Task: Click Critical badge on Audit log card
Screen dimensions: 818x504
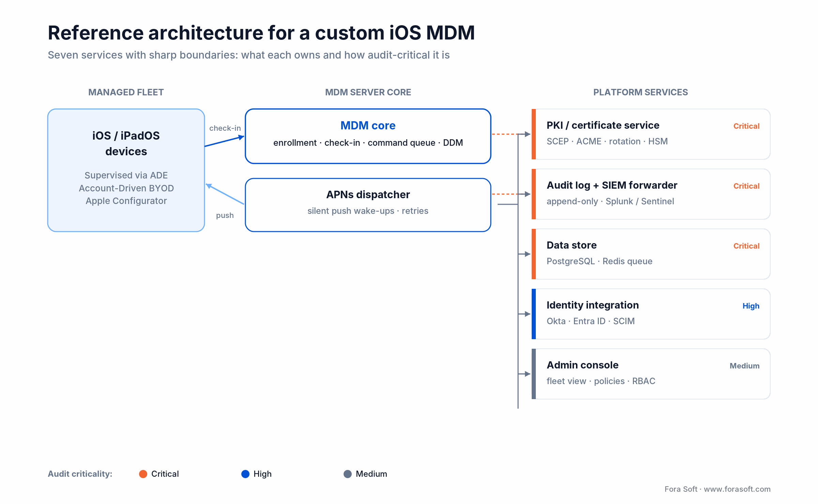Action: 746,186
